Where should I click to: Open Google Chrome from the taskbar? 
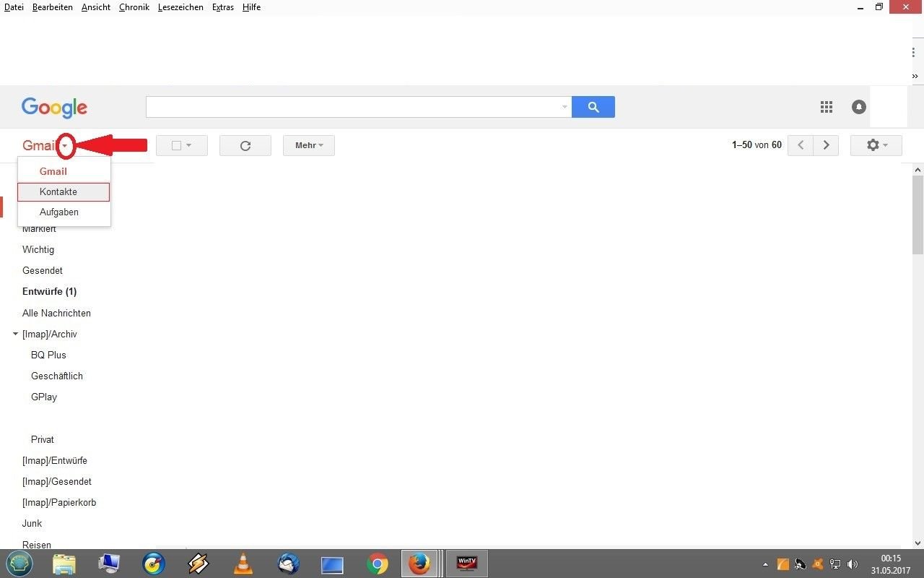pos(377,564)
